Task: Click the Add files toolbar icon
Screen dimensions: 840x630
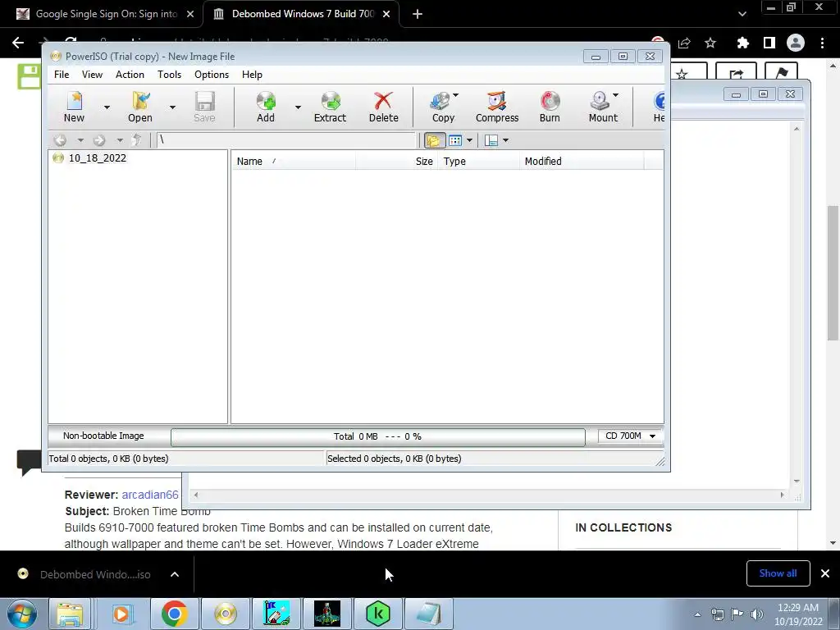Action: (x=266, y=107)
